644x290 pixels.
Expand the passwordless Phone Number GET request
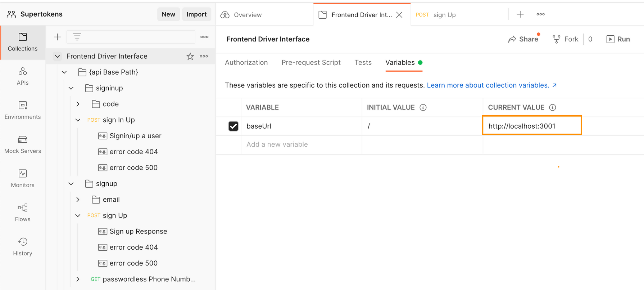click(x=78, y=279)
